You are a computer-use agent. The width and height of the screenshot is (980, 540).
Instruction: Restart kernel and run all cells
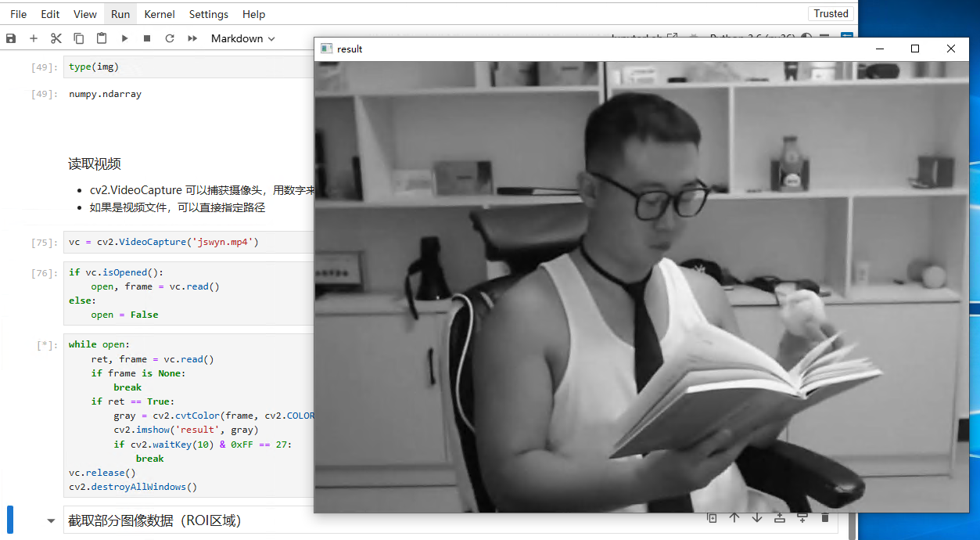192,38
